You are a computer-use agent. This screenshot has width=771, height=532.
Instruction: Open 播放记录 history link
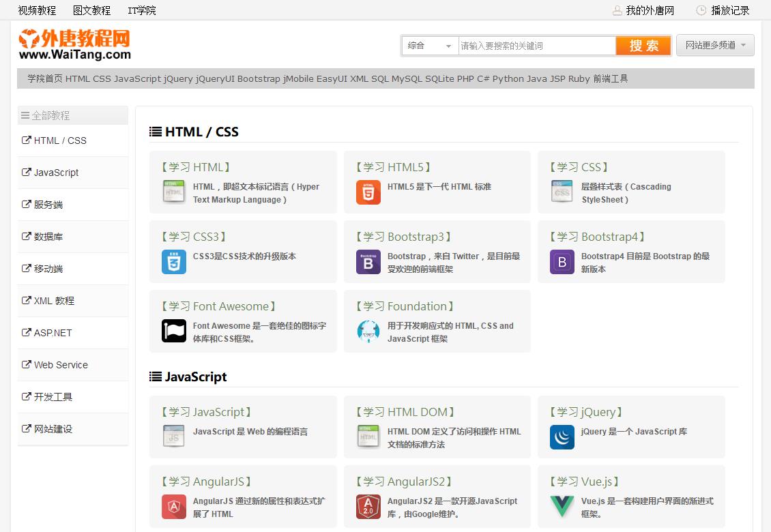point(730,10)
